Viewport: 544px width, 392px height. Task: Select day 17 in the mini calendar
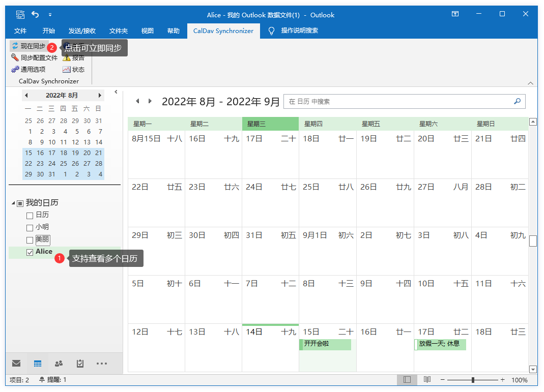(52, 153)
